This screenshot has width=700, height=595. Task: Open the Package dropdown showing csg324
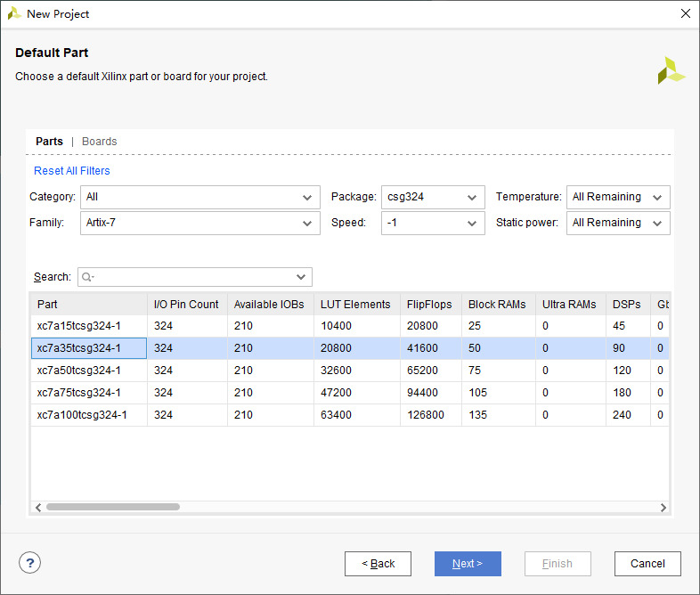(x=433, y=197)
